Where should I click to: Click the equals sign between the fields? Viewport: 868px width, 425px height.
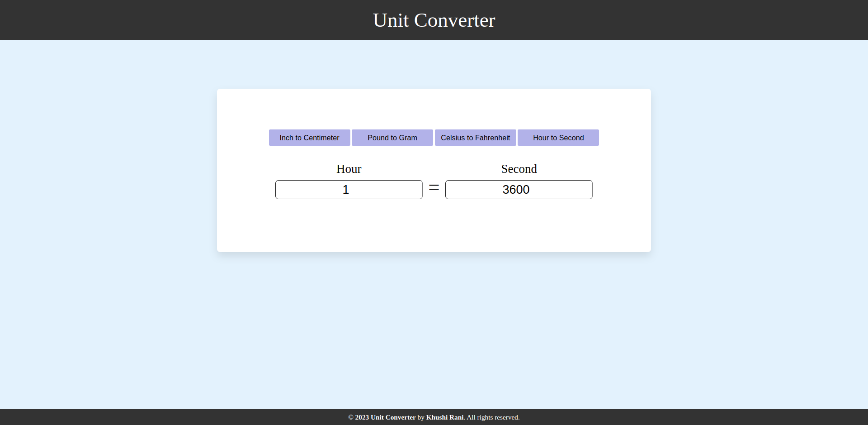[x=434, y=187]
